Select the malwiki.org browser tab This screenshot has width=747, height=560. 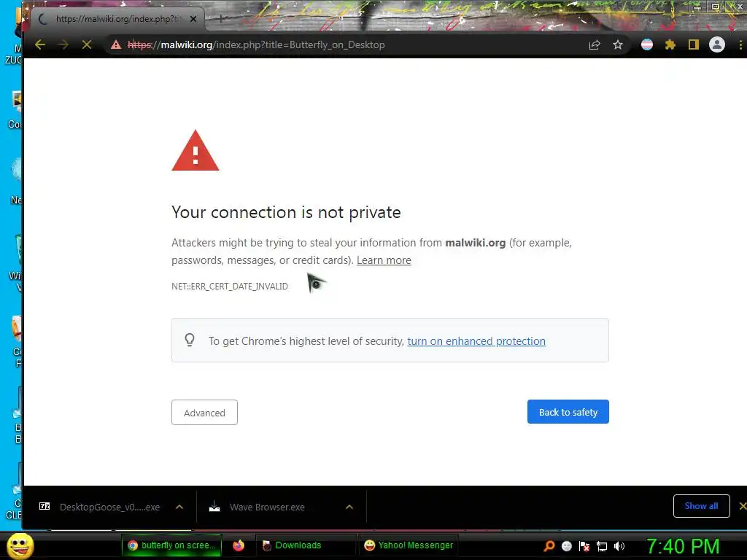tap(117, 19)
